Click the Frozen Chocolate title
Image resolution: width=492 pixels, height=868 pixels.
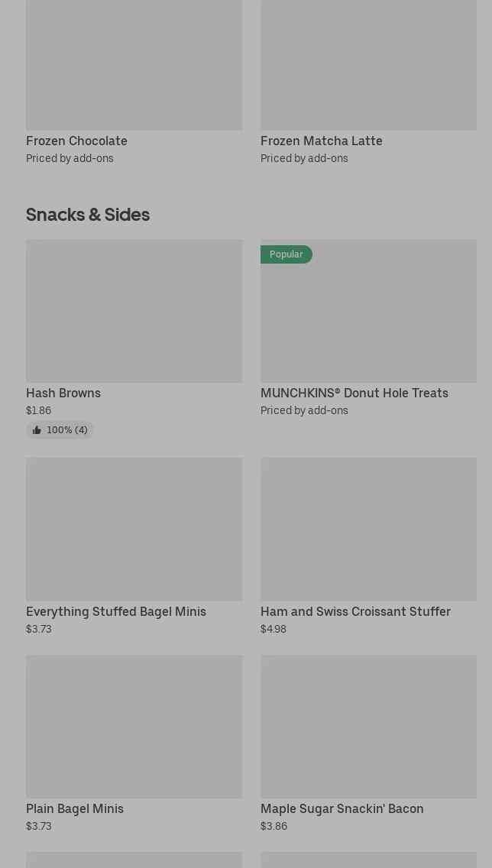click(76, 141)
